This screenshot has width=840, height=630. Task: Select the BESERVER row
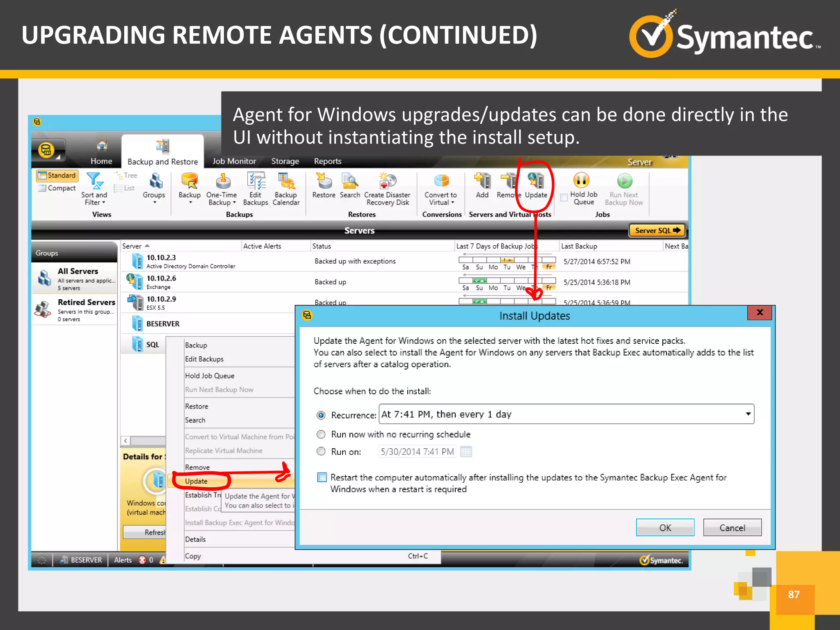208,324
